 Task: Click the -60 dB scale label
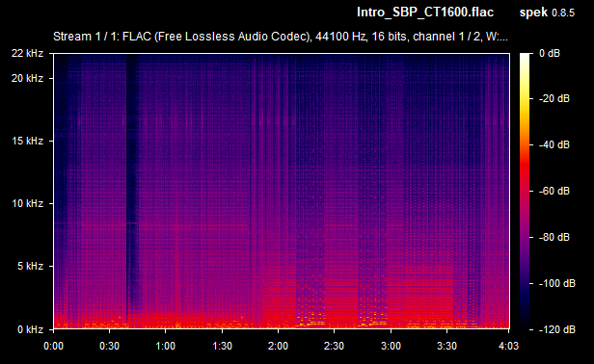pos(554,191)
